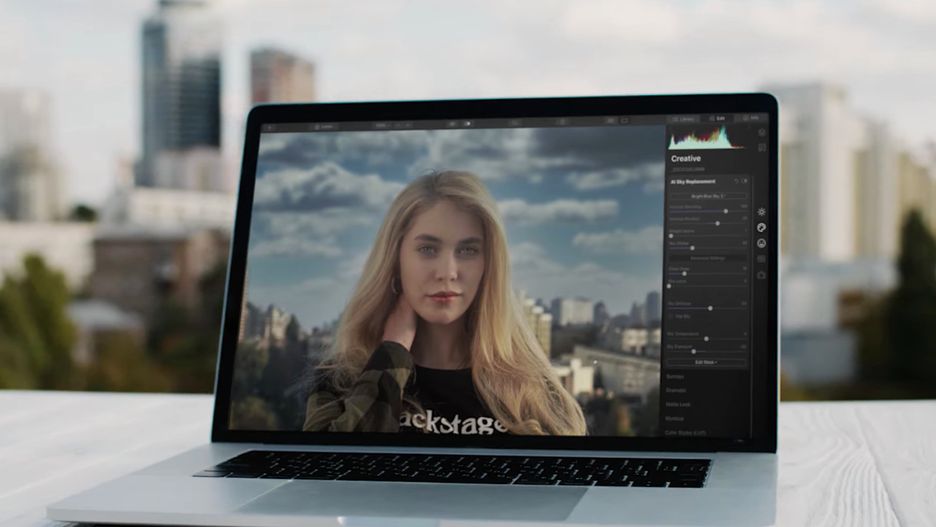Switch to the Edit tab

(x=718, y=119)
